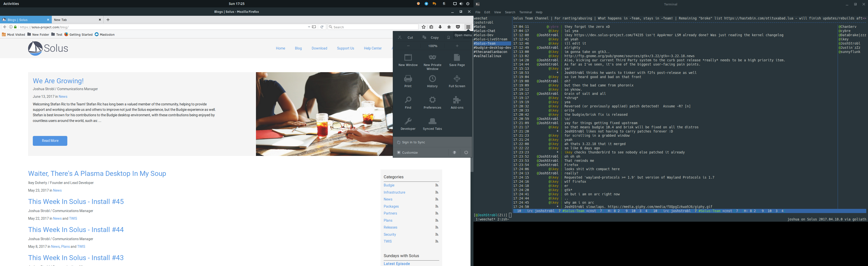Click the Quit power icon in menu footer
Viewport: 868px width, 266px height.
tap(466, 152)
